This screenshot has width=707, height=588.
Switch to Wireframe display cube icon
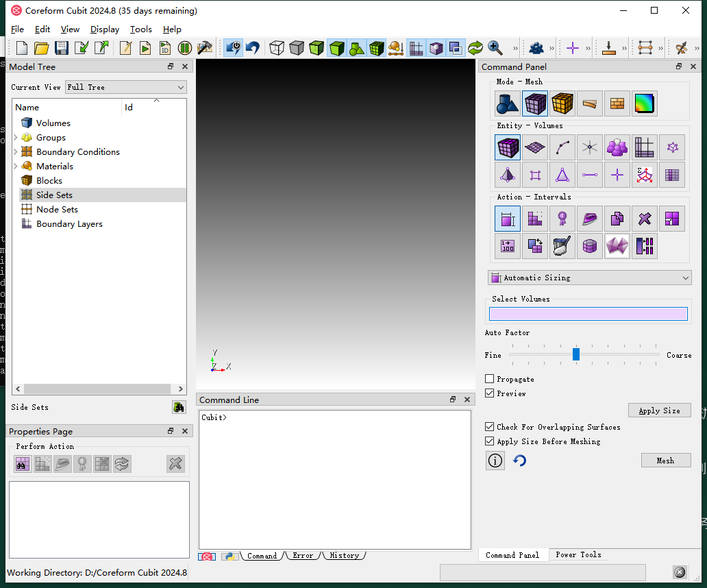[x=277, y=48]
